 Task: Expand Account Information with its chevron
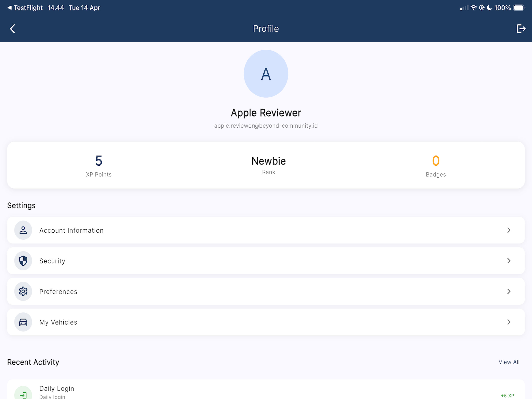tap(509, 230)
